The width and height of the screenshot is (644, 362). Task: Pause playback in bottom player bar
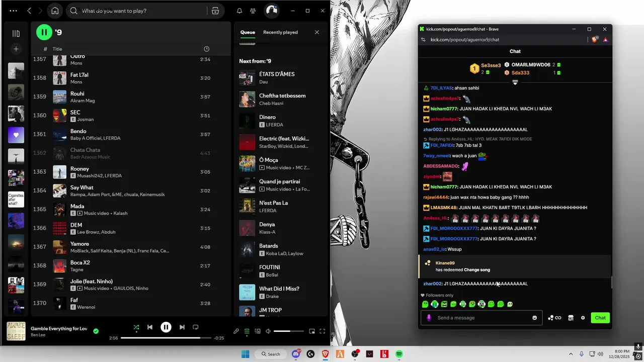coord(166,327)
